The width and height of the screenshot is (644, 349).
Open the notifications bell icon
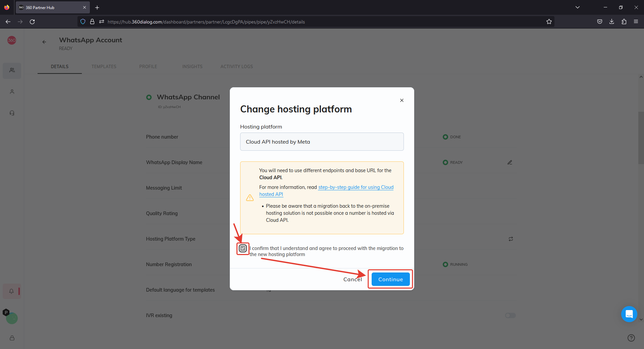coord(11,291)
